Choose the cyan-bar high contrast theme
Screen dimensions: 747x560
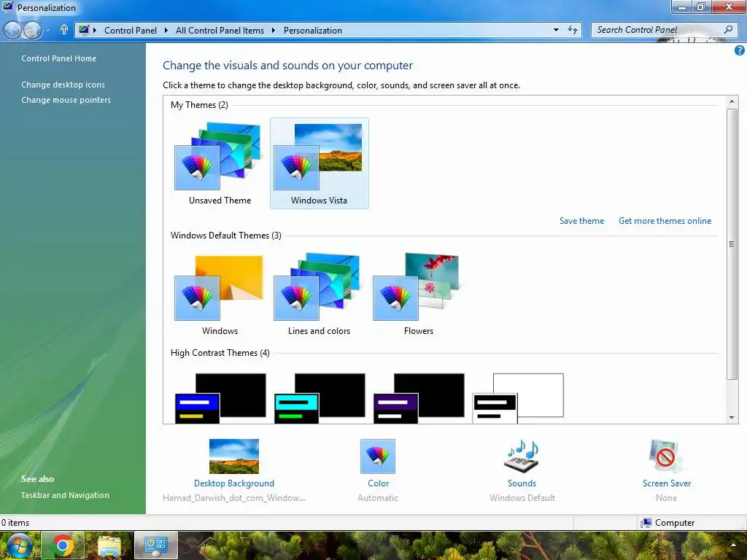tap(320, 398)
